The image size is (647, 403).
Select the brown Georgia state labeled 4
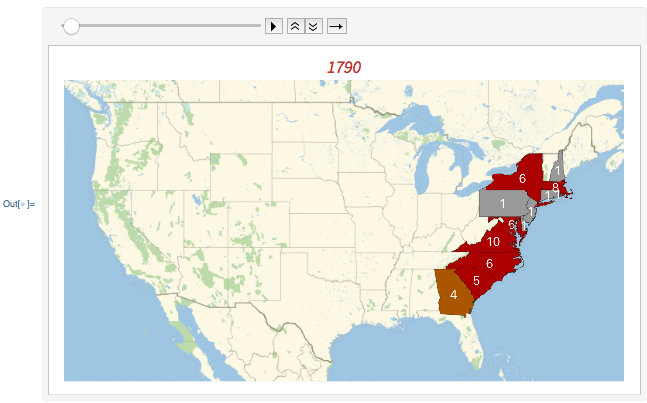(x=453, y=294)
